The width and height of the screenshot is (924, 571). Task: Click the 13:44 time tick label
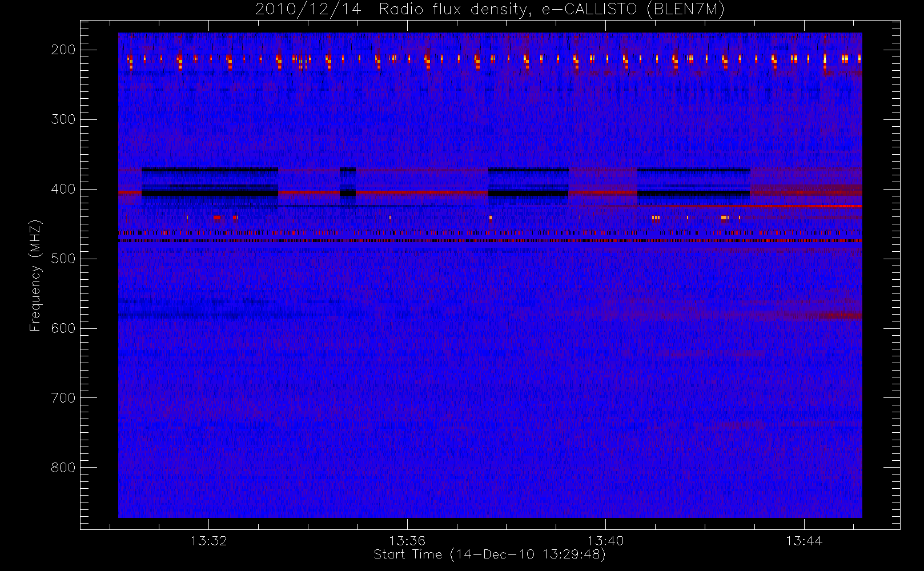(804, 541)
